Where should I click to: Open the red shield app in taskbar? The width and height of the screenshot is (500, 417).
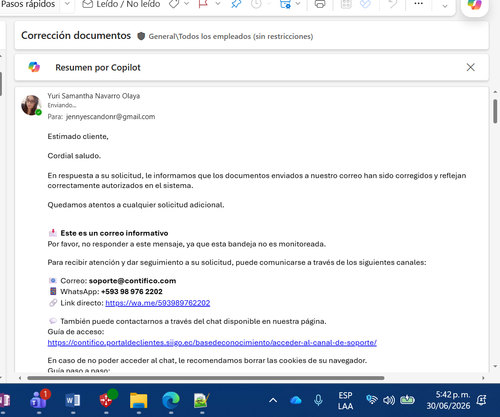pyautogui.click(x=107, y=399)
